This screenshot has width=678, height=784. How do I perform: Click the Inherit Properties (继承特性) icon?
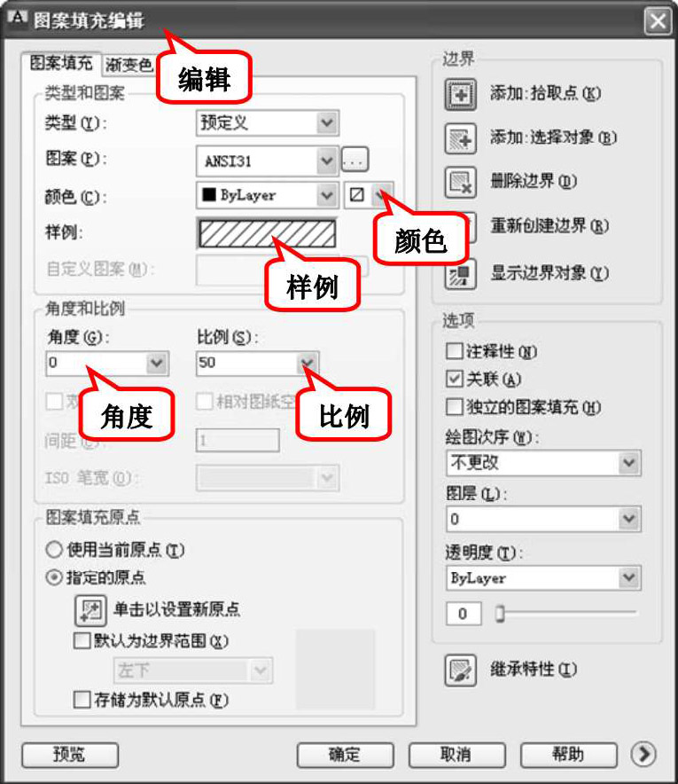point(460,670)
